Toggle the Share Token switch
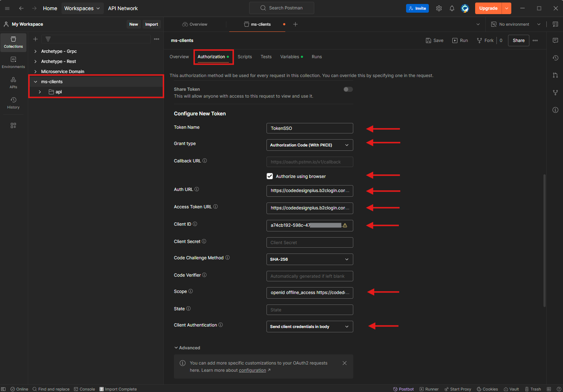563x392 pixels. (348, 89)
